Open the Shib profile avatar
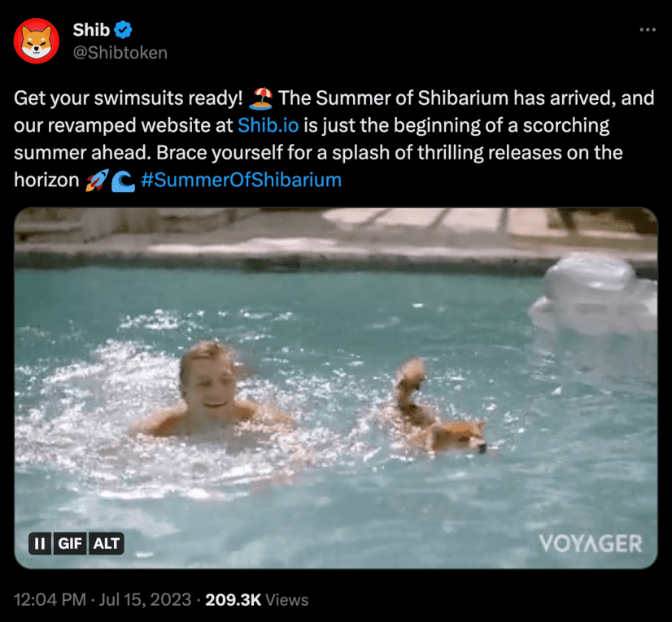672x622 pixels. [x=37, y=41]
